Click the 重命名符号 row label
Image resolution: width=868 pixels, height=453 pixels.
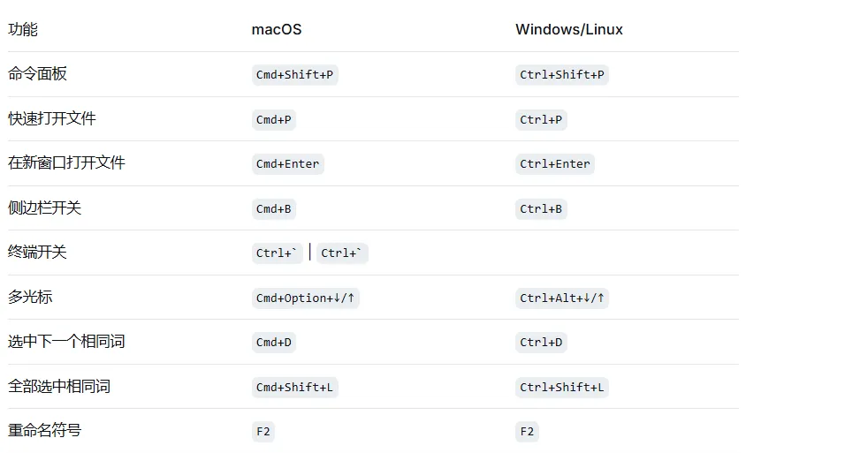[44, 430]
